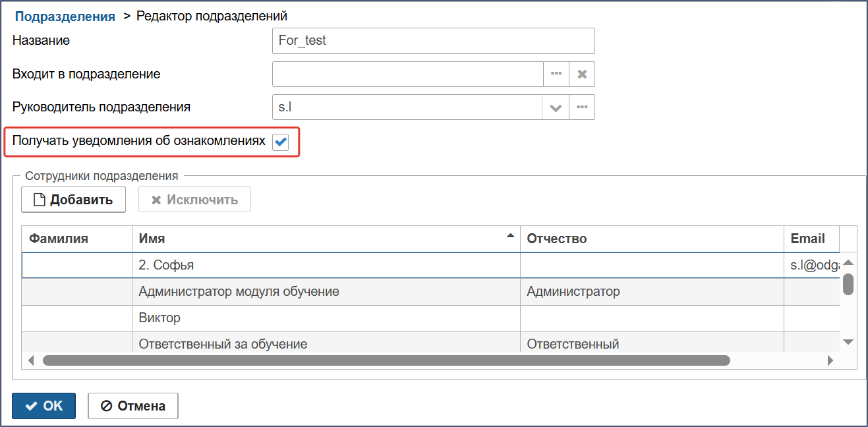Image resolution: width=868 pixels, height=427 pixels.
Task: Open the parent department ellipsis picker
Action: [556, 74]
